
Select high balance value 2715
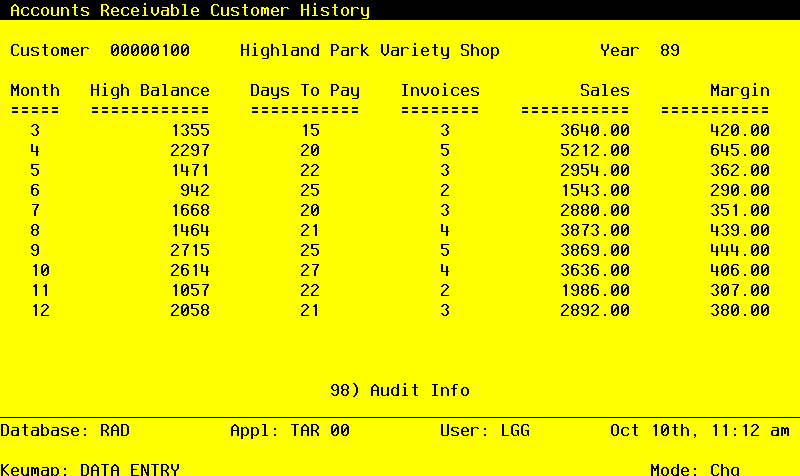pyautogui.click(x=190, y=250)
